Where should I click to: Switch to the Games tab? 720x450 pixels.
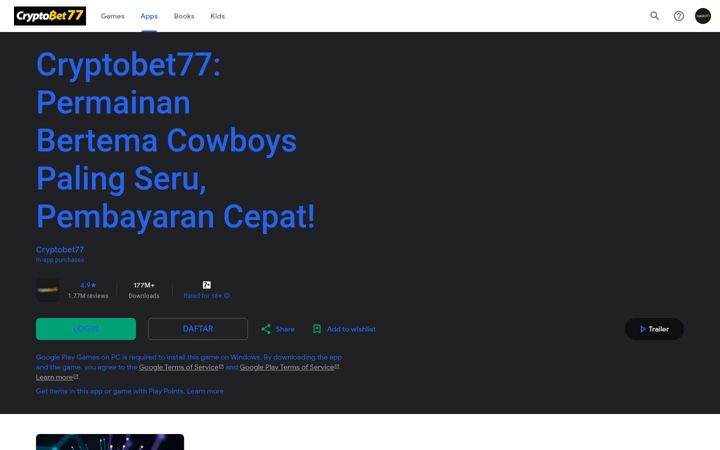pos(112,16)
